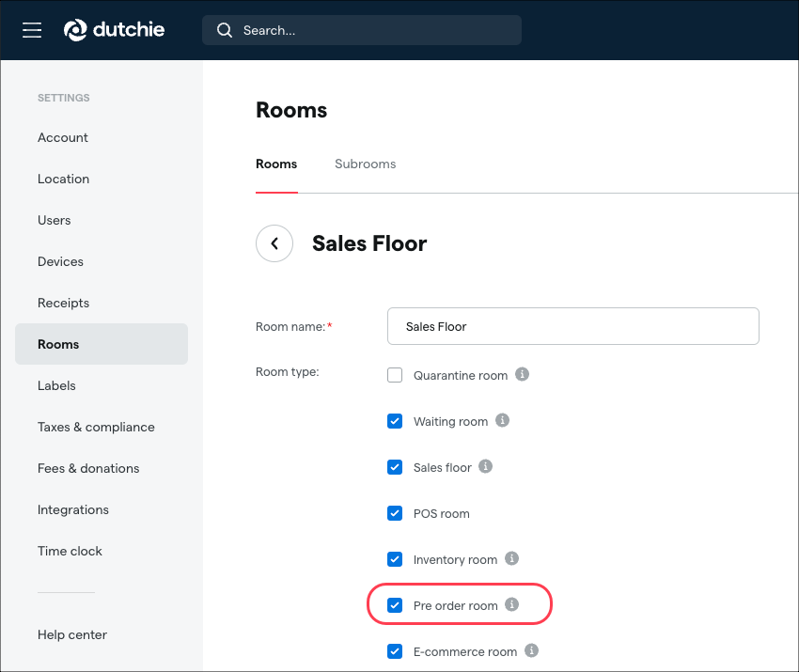Go to Taxes & compliance settings
The image size is (799, 672).
click(96, 427)
